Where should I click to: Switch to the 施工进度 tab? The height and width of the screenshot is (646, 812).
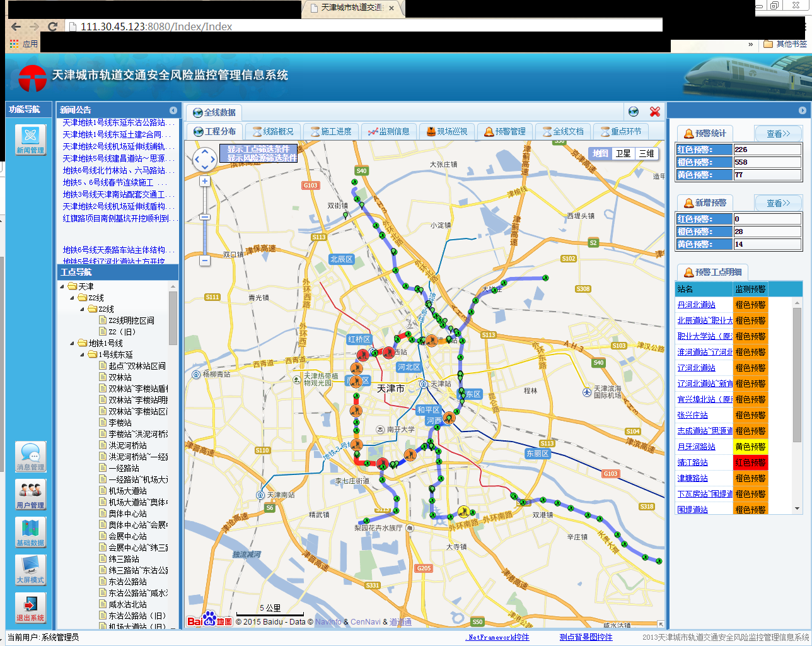click(331, 131)
